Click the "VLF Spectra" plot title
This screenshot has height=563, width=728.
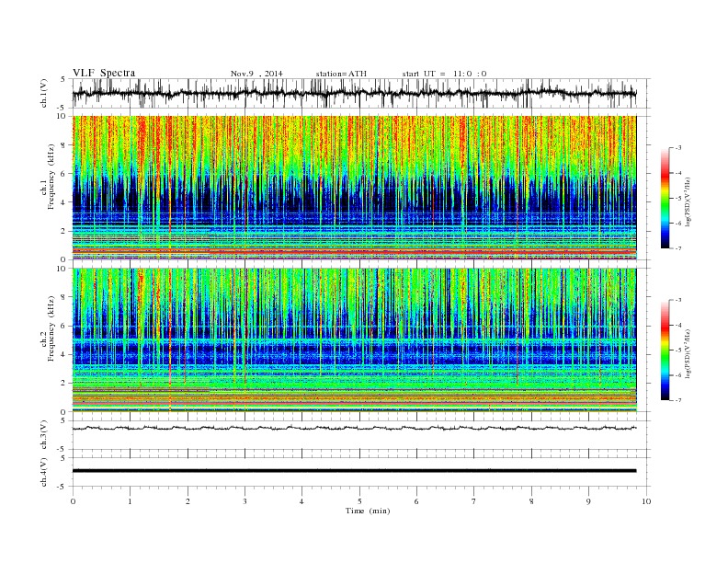(104, 73)
